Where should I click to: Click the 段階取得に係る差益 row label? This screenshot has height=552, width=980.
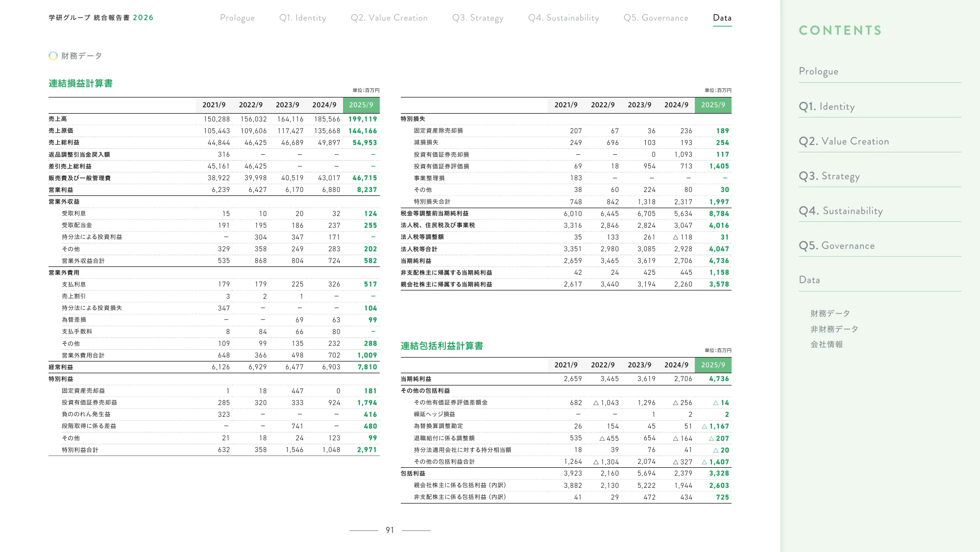click(89, 426)
